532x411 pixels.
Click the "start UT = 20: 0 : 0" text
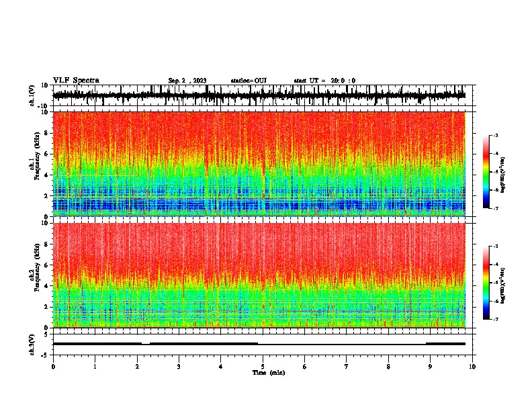(324, 81)
